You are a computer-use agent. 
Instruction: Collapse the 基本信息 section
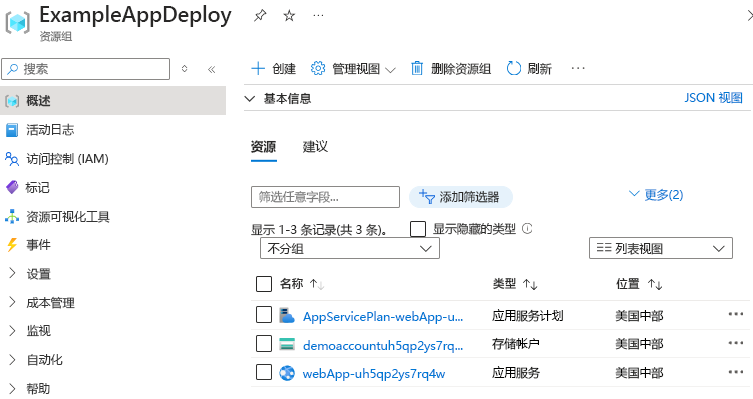(x=249, y=99)
